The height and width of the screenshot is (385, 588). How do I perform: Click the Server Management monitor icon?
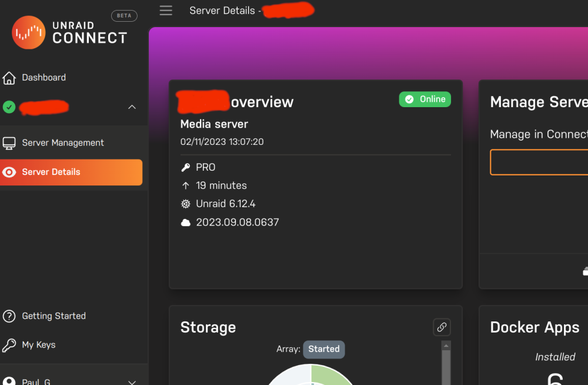[9, 142]
